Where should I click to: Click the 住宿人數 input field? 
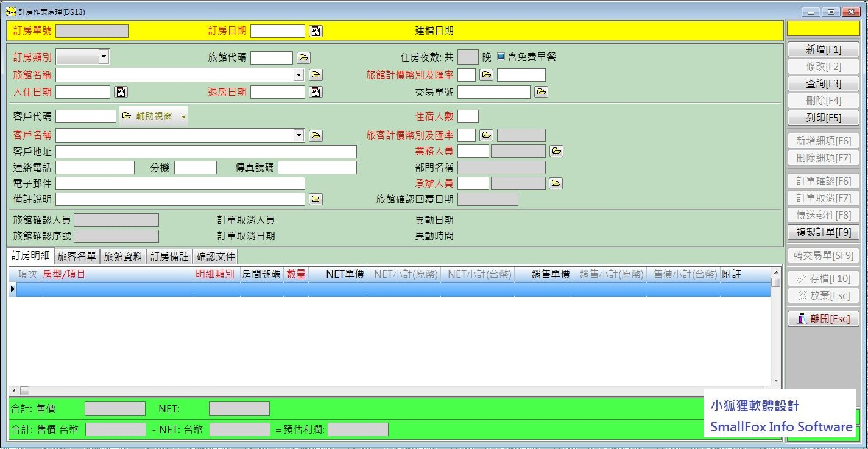click(x=468, y=116)
